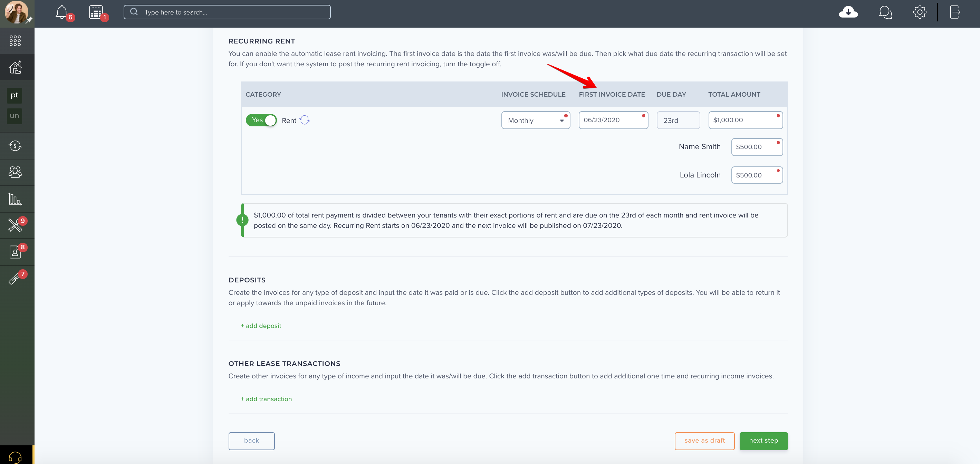Click the user profile avatar
Screen dimensions: 980x464
pos(16,12)
